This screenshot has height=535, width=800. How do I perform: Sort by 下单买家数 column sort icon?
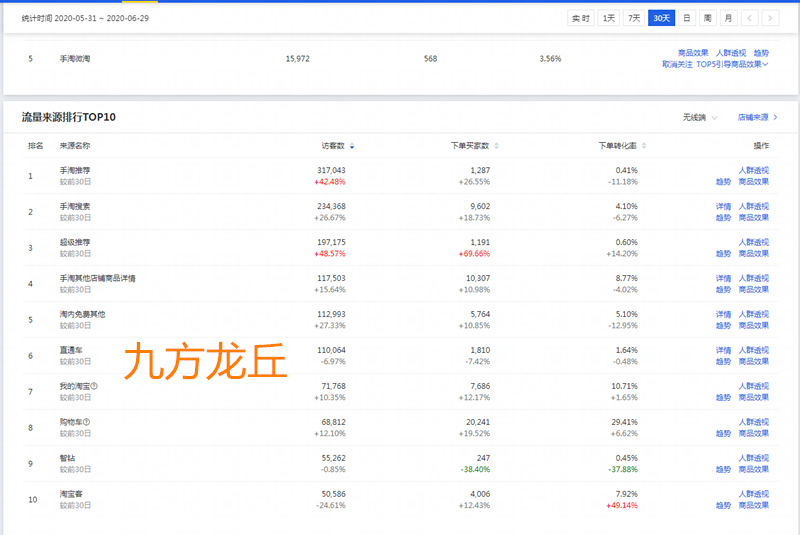click(496, 146)
